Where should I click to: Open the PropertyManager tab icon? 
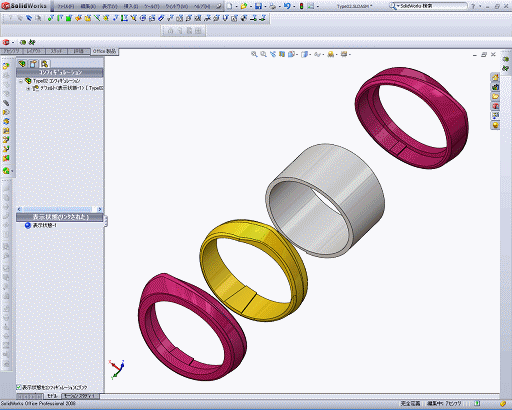coord(33,64)
